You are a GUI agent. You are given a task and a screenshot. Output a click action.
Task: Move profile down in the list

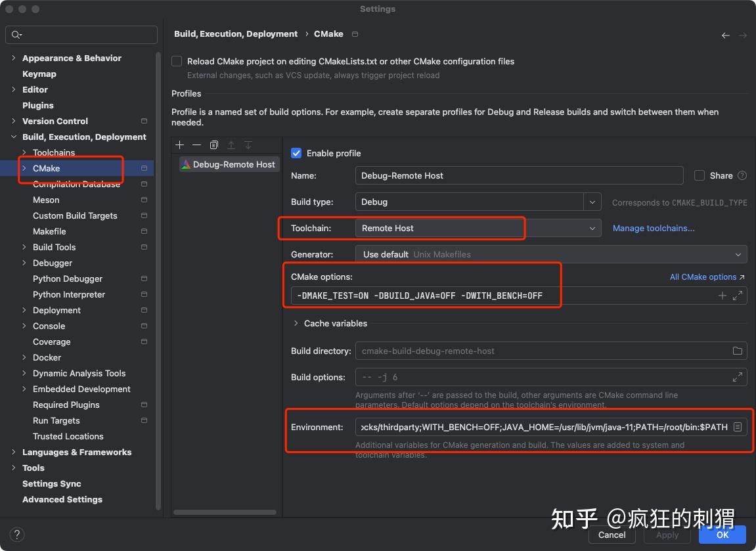(248, 145)
